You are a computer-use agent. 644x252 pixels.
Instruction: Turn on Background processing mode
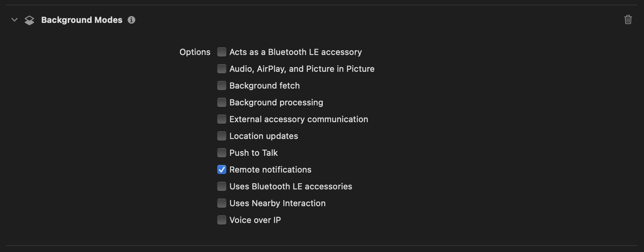[x=222, y=102]
